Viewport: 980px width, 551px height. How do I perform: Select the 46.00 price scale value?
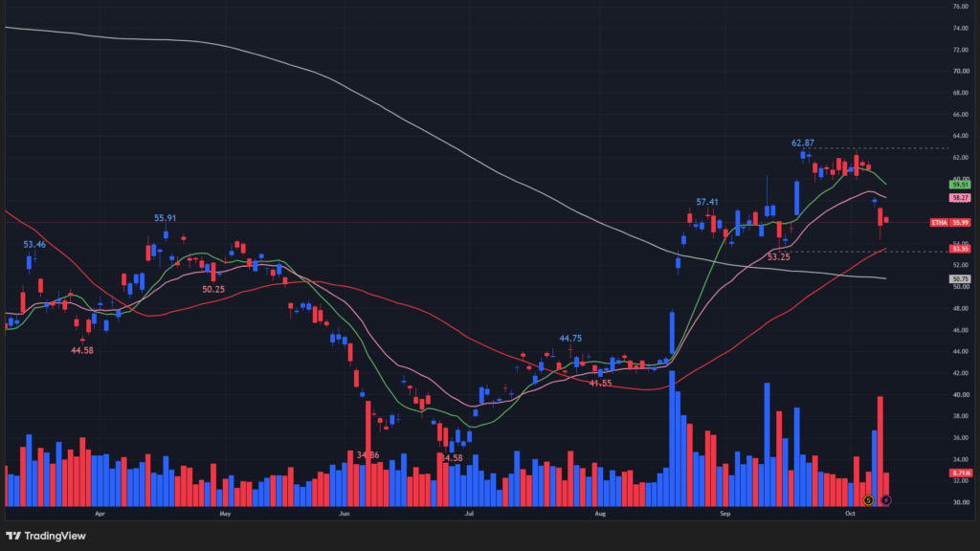(x=961, y=330)
